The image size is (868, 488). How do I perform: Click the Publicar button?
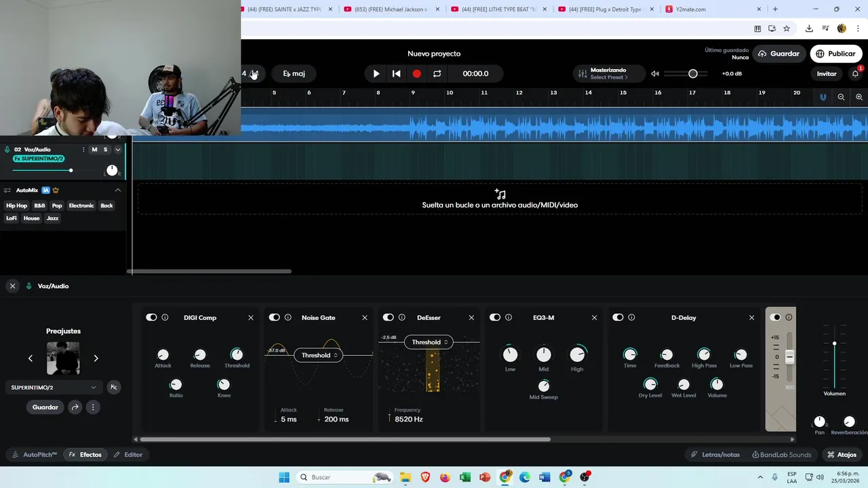point(835,54)
